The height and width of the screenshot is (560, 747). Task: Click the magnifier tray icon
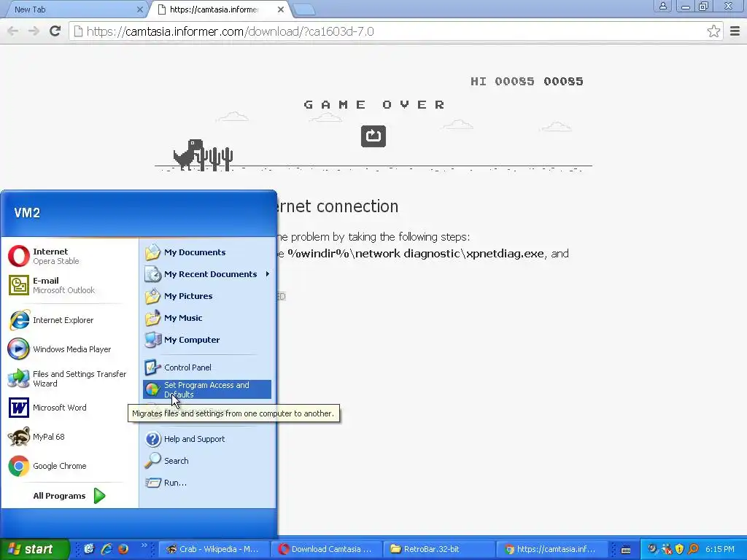[x=693, y=549]
